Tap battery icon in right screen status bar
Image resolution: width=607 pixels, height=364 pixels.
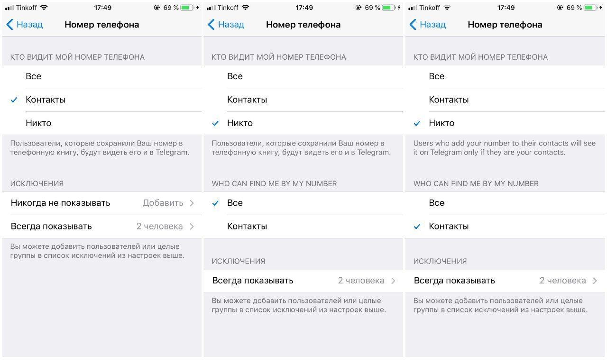(590, 8)
